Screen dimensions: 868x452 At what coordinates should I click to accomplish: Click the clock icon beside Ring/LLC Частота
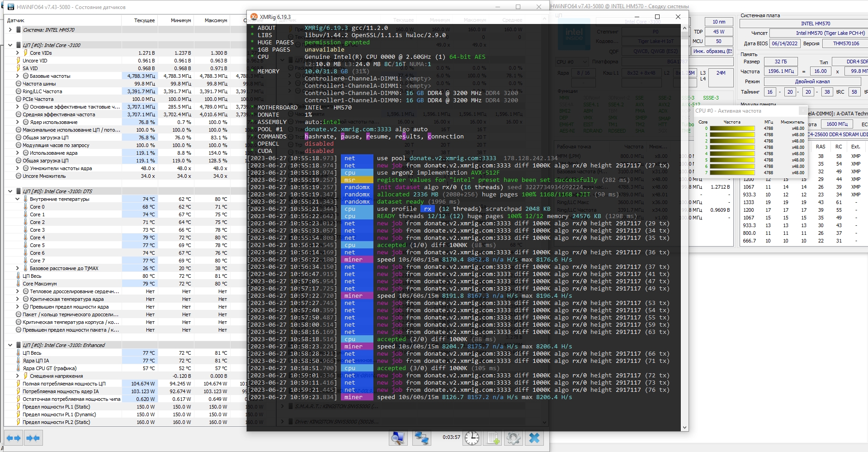(x=19, y=91)
